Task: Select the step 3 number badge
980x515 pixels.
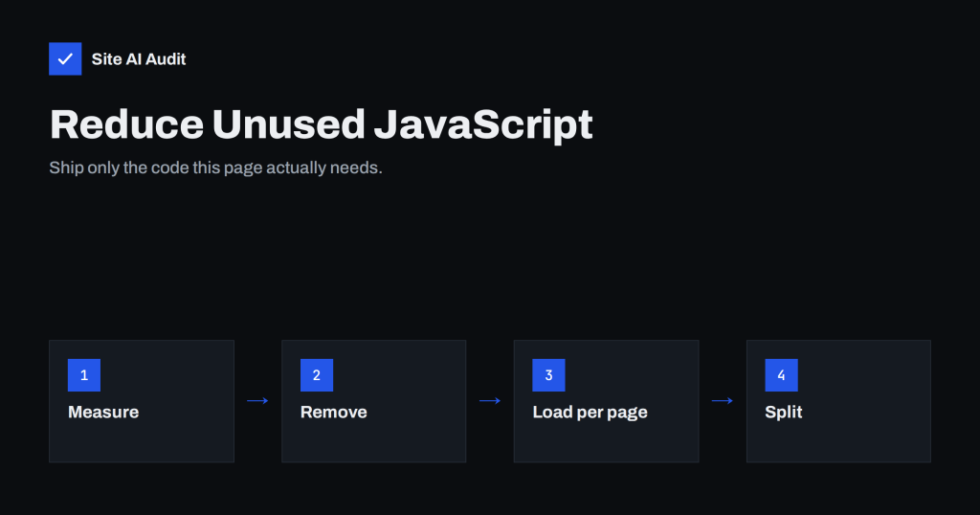Action: 548,375
